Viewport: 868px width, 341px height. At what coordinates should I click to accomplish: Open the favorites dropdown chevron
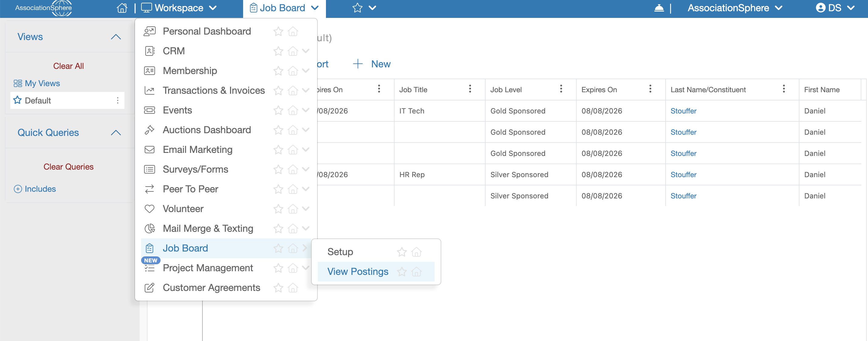(372, 8)
